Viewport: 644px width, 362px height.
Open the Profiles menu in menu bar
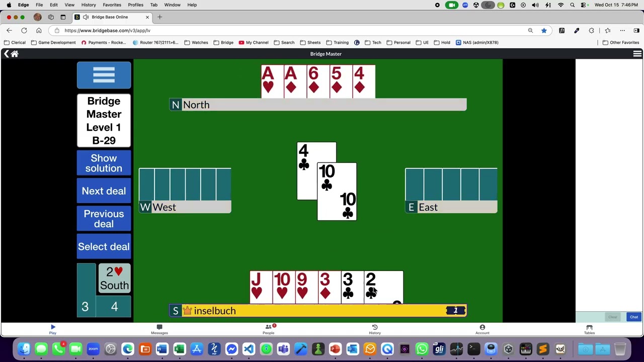[135, 5]
